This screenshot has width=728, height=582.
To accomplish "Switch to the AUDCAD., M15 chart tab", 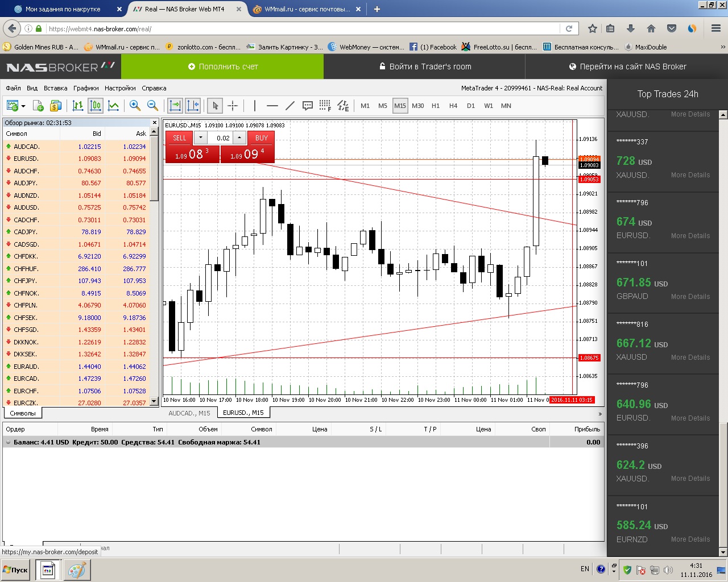I will point(189,413).
